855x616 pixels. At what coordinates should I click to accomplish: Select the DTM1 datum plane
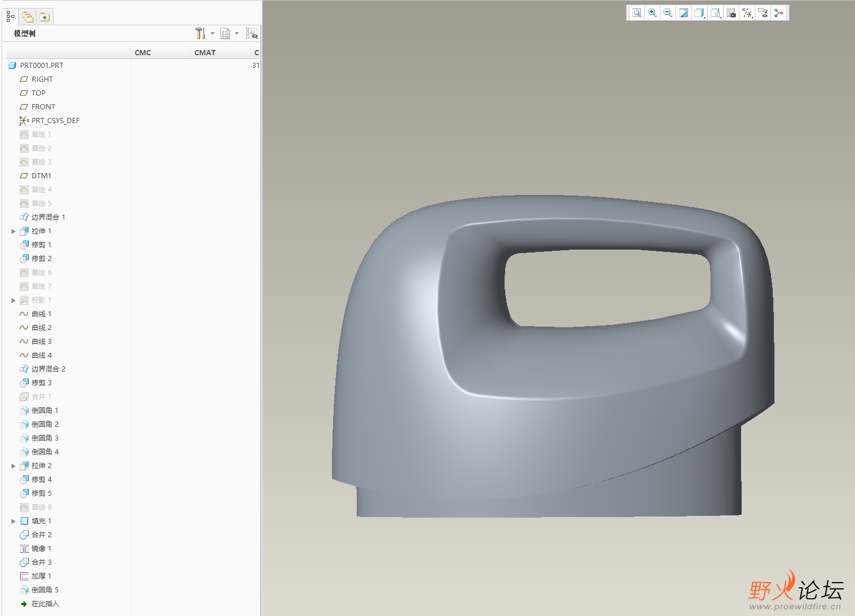click(x=41, y=176)
